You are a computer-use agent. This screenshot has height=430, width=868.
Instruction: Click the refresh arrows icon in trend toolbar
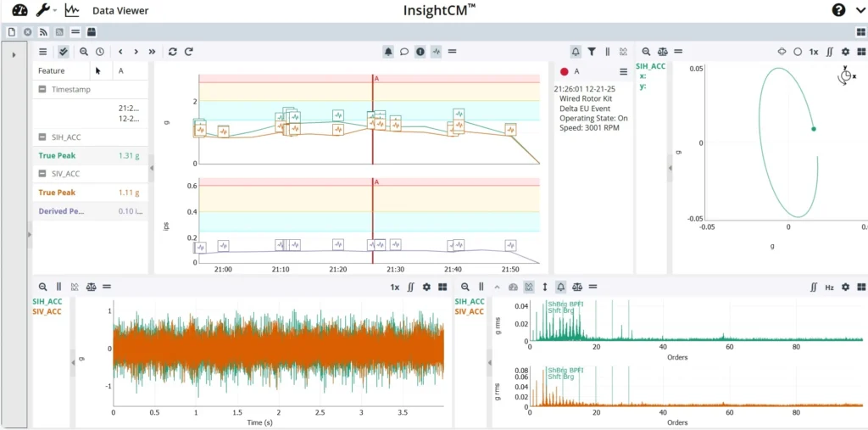pos(173,52)
